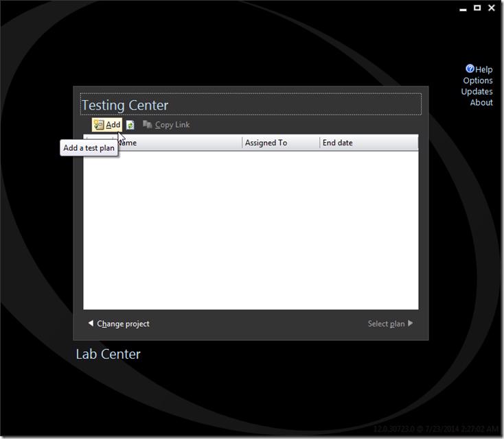Open the About link

point(481,102)
